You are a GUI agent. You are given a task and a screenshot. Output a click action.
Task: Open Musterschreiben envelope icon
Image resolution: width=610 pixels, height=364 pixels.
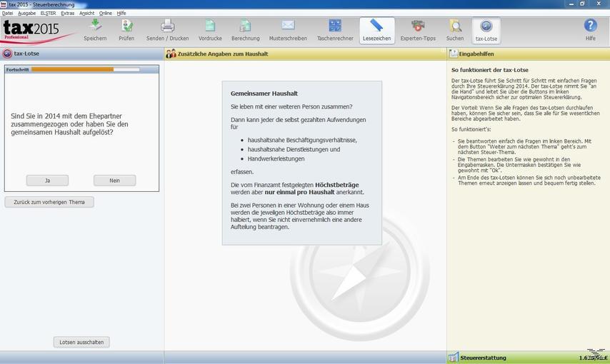[288, 30]
